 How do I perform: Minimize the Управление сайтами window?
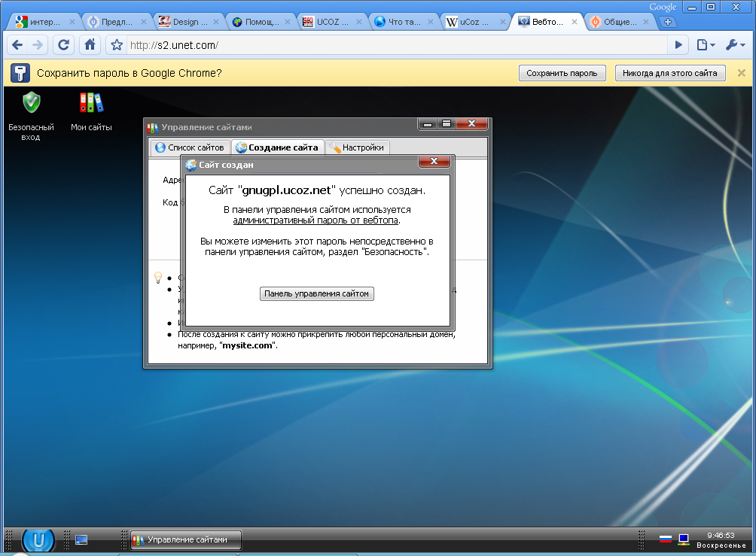[x=427, y=124]
